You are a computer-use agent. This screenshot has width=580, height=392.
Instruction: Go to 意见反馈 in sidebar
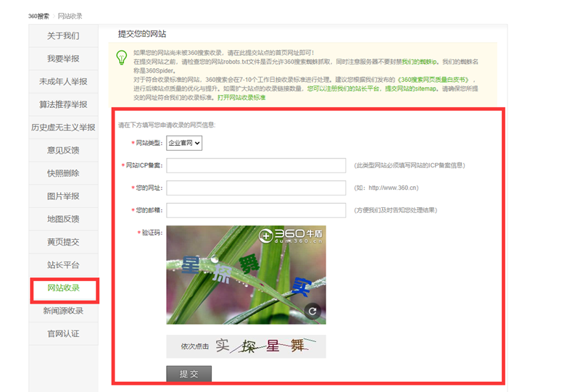pyautogui.click(x=63, y=151)
